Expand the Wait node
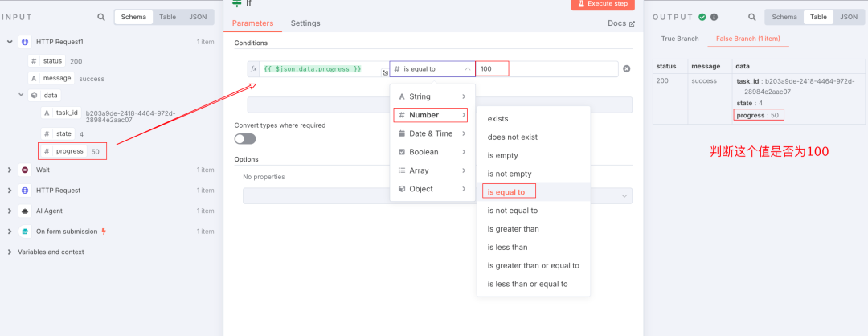 pos(10,170)
